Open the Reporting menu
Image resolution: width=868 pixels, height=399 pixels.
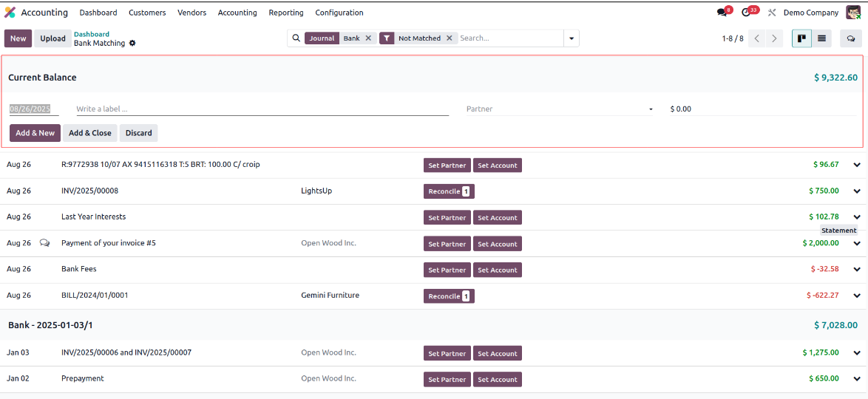pos(285,13)
